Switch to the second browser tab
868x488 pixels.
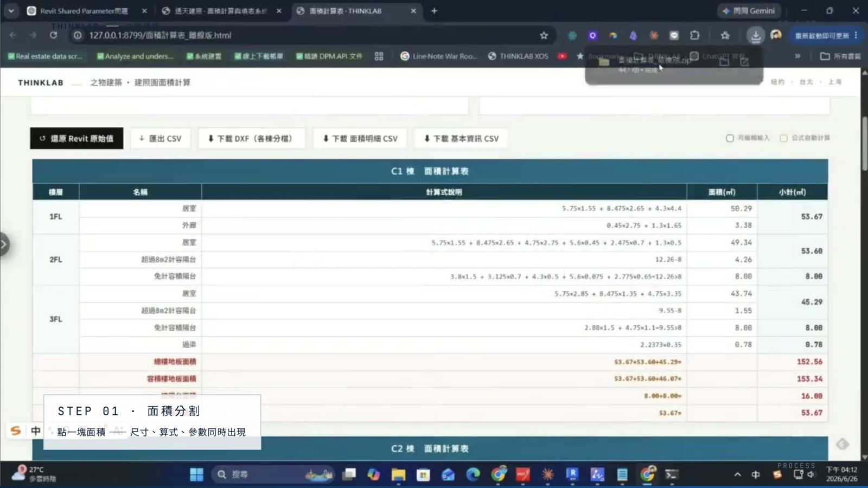(221, 11)
